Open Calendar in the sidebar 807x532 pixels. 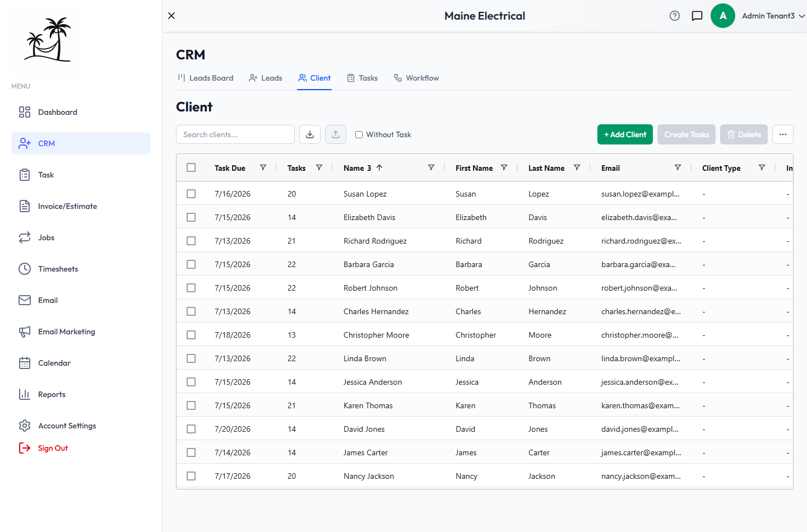tap(81, 363)
